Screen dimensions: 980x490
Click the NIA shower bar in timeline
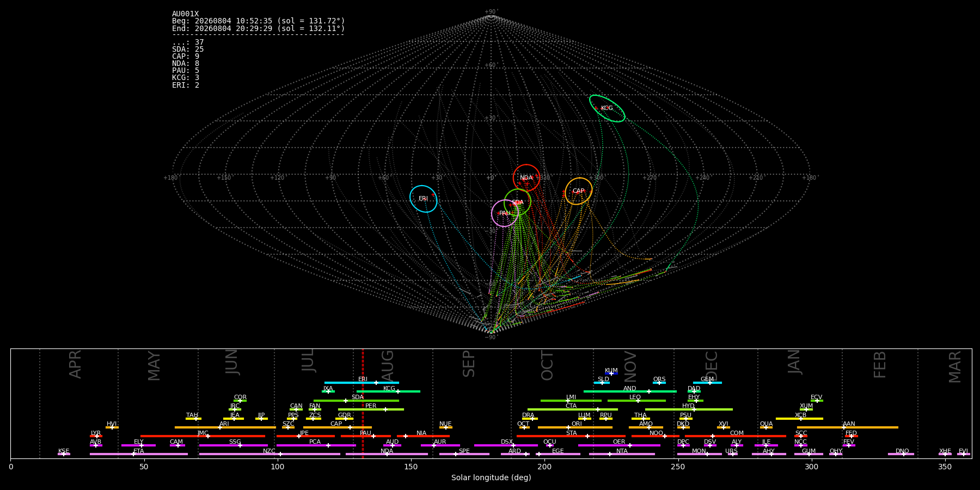[423, 436]
